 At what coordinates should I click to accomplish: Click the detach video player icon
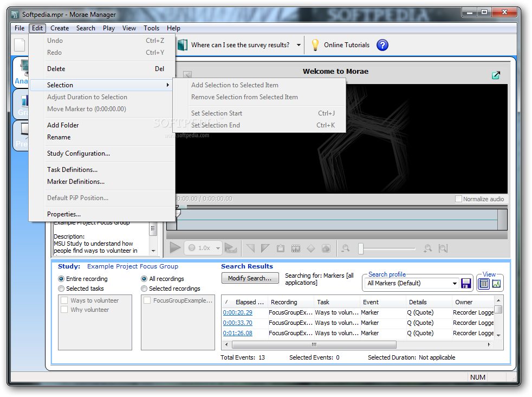click(496, 75)
